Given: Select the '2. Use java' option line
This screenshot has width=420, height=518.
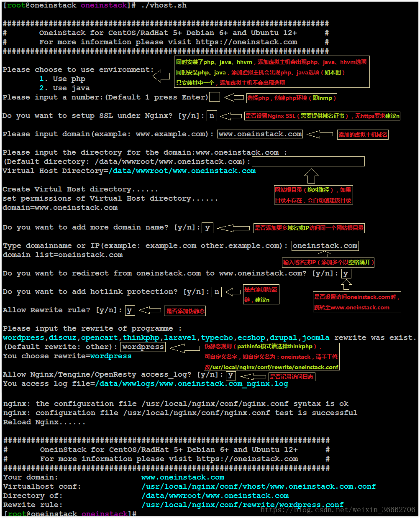Looking at the screenshot, I should pos(64,88).
